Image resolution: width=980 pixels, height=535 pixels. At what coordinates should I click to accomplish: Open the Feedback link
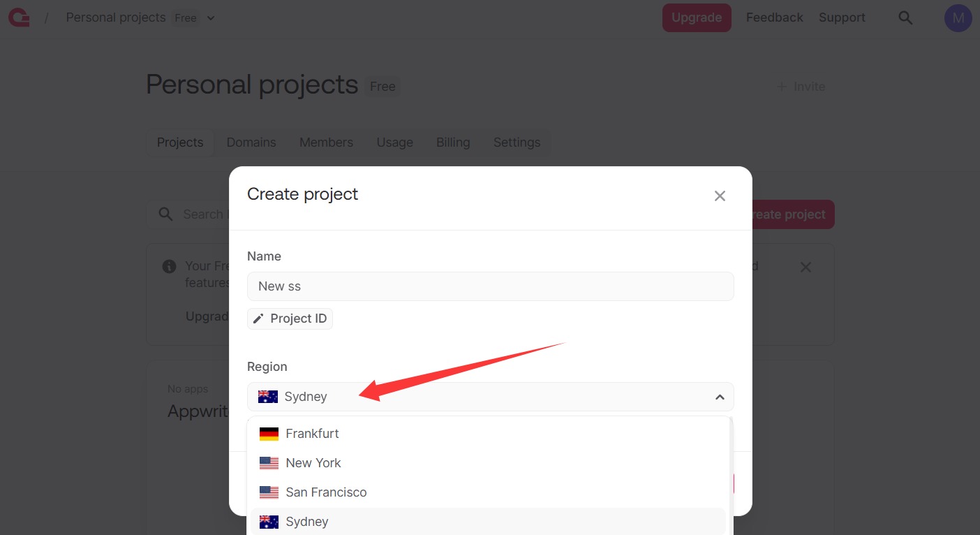(x=774, y=18)
